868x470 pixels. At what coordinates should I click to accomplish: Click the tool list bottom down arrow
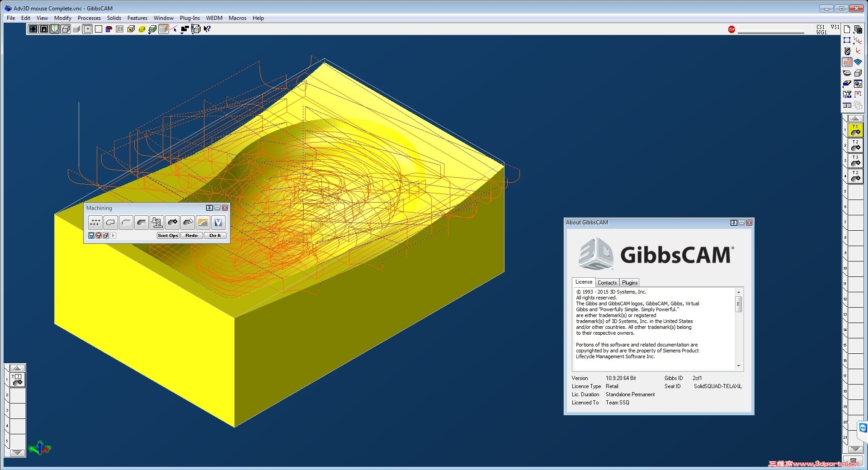[x=17, y=452]
